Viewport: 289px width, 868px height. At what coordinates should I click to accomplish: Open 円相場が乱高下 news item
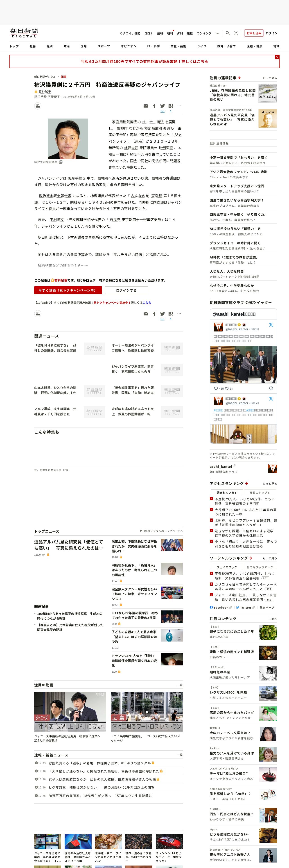[135, 570]
